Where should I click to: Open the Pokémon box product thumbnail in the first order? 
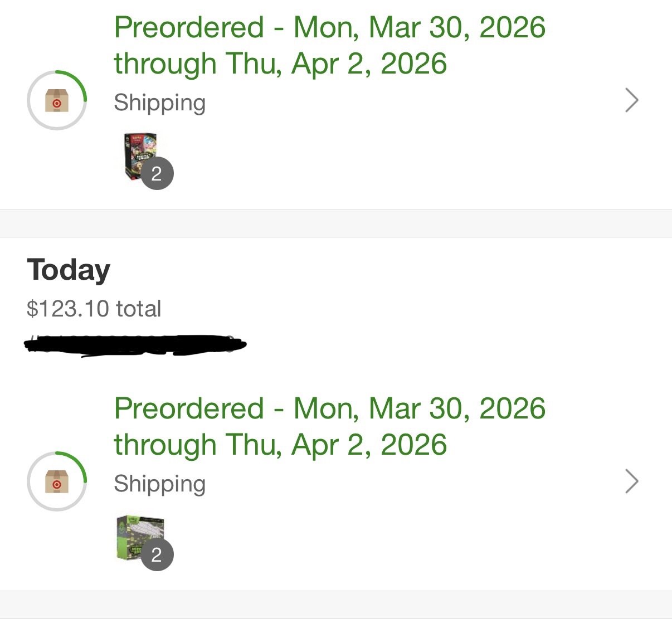click(x=139, y=154)
